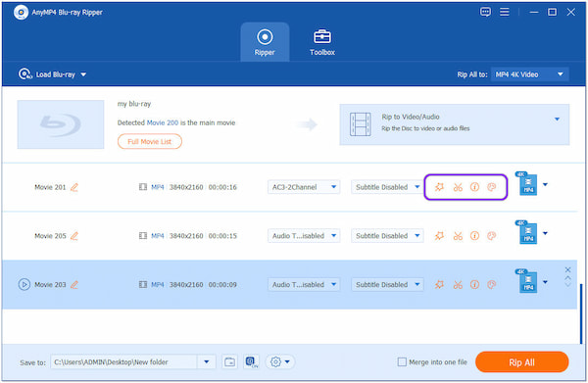Select the Movie 201 title text
Image resolution: width=588 pixels, height=383 pixels.
(50, 187)
